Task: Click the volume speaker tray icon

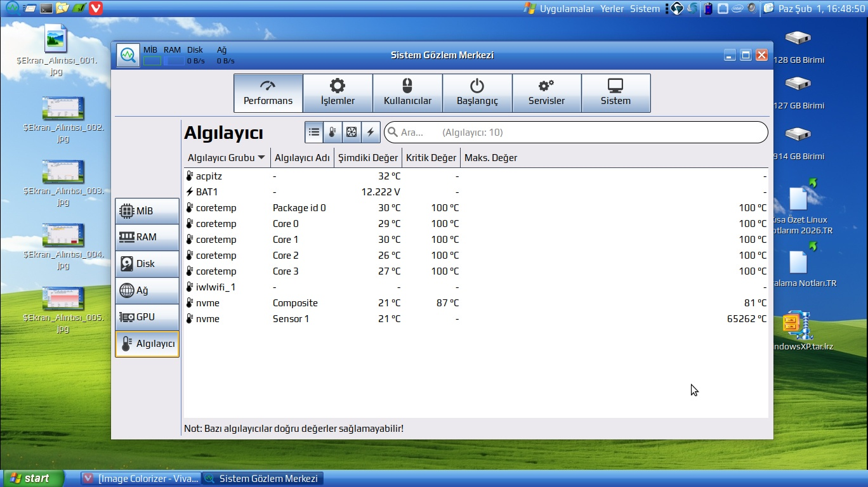Action: pyautogui.click(x=753, y=8)
